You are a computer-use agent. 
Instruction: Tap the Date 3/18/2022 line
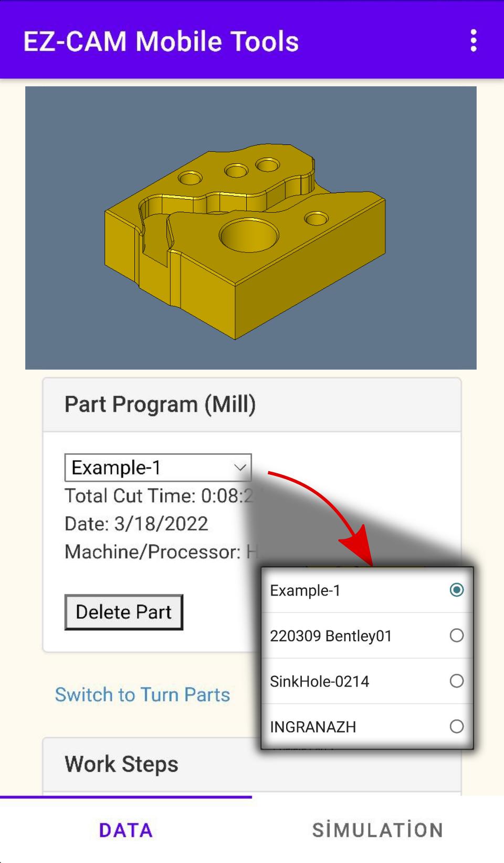tap(136, 524)
